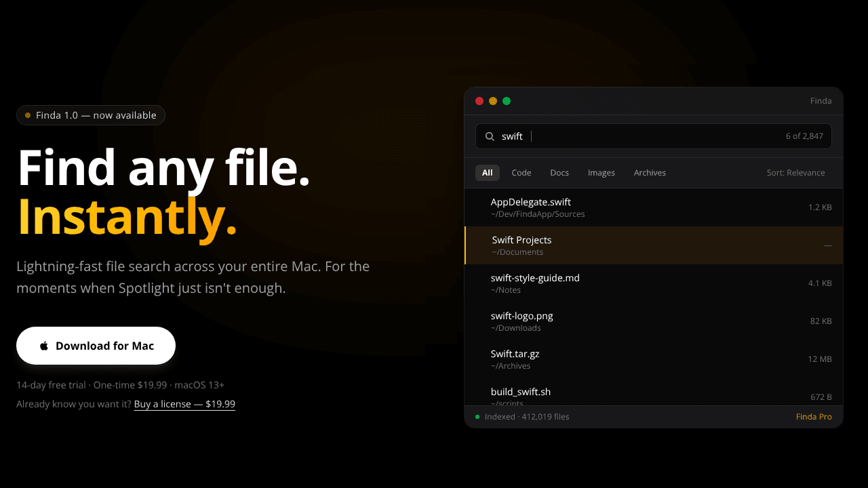
Task: Click the ~/Notes path text
Action: pyautogui.click(x=506, y=290)
